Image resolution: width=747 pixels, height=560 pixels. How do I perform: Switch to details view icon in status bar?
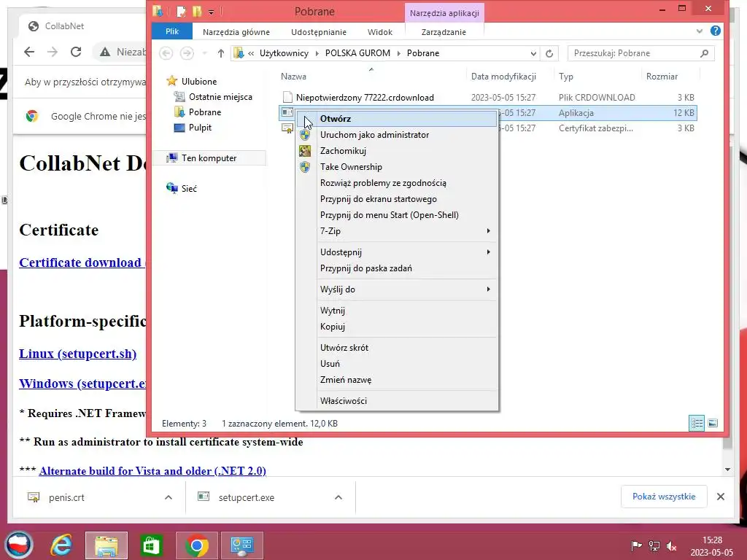(x=697, y=423)
